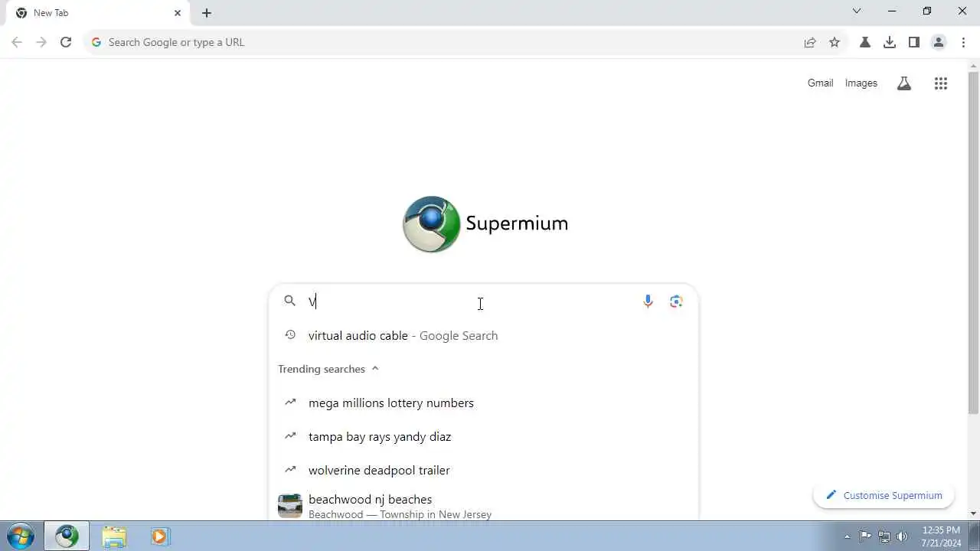
Task: Open Windows Explorer from the taskbar
Action: [x=114, y=536]
